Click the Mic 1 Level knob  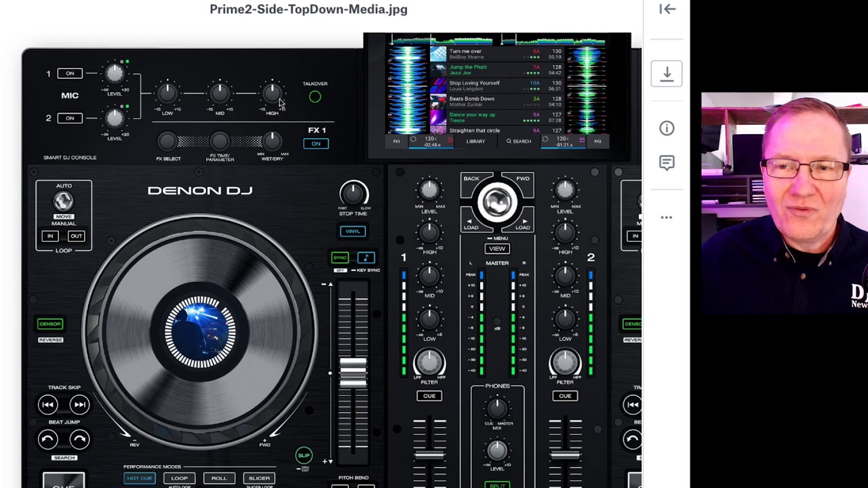115,73
